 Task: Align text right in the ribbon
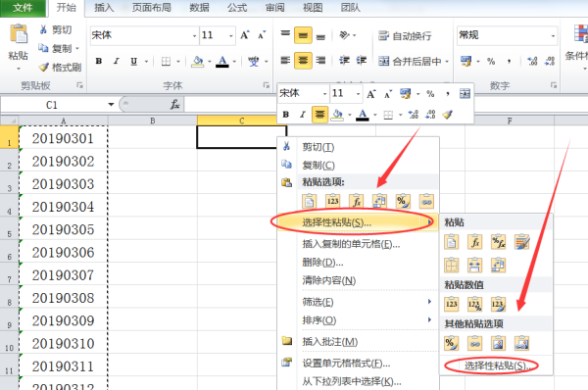coord(320,61)
